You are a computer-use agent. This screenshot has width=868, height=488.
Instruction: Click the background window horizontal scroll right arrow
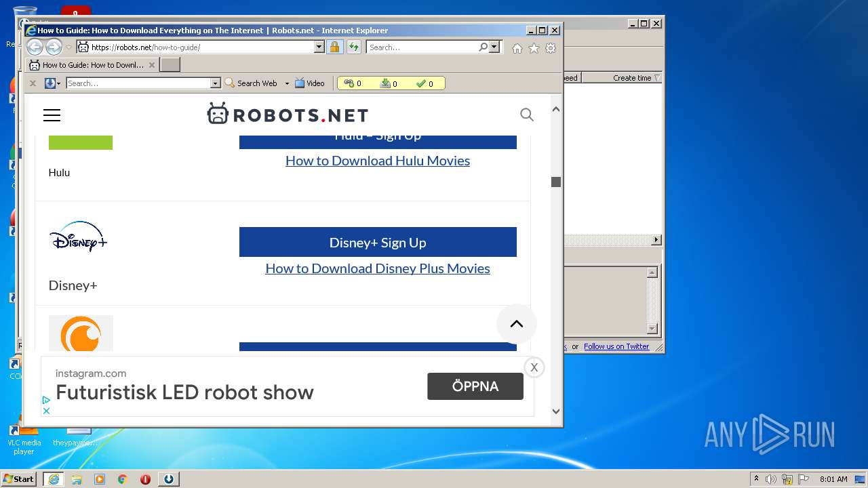[656, 240]
